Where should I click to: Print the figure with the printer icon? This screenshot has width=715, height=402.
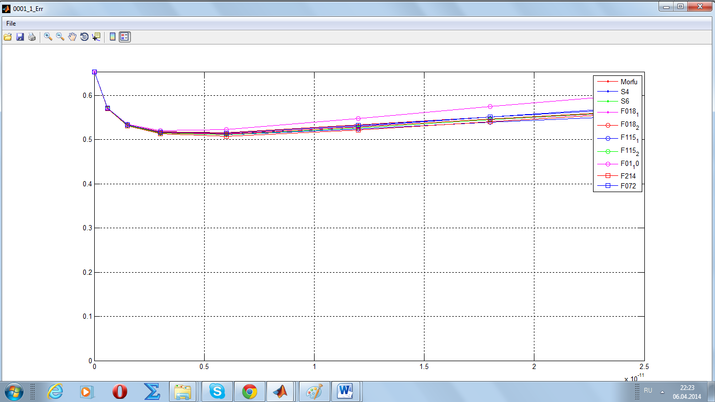[x=32, y=37]
